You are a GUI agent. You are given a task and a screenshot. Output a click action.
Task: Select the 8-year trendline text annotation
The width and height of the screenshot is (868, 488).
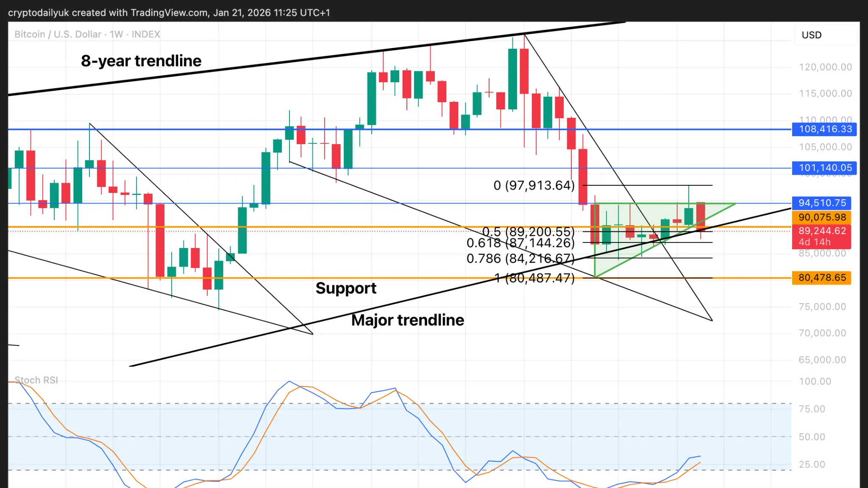(141, 61)
